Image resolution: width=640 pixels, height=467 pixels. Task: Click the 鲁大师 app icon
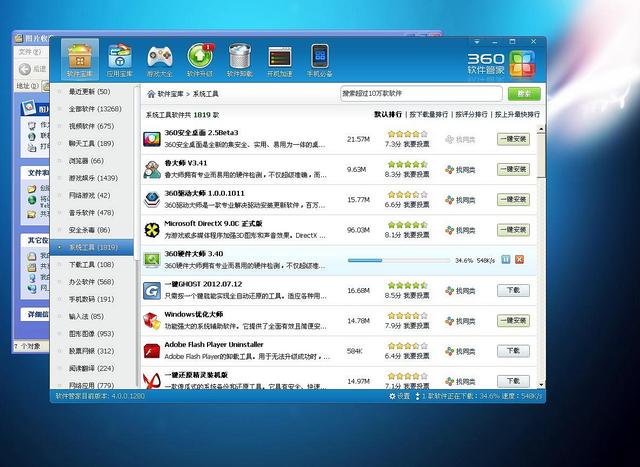152,169
